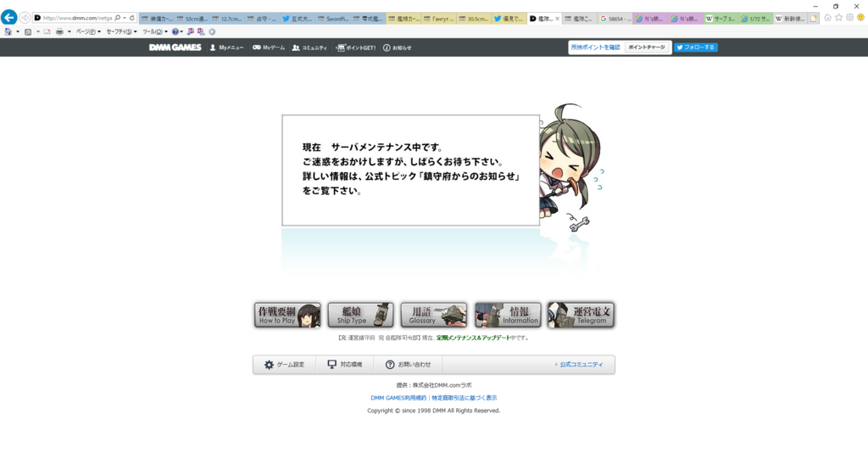The width and height of the screenshot is (868, 475).
Task: Click the browser forward arrow button
Action: [x=25, y=18]
